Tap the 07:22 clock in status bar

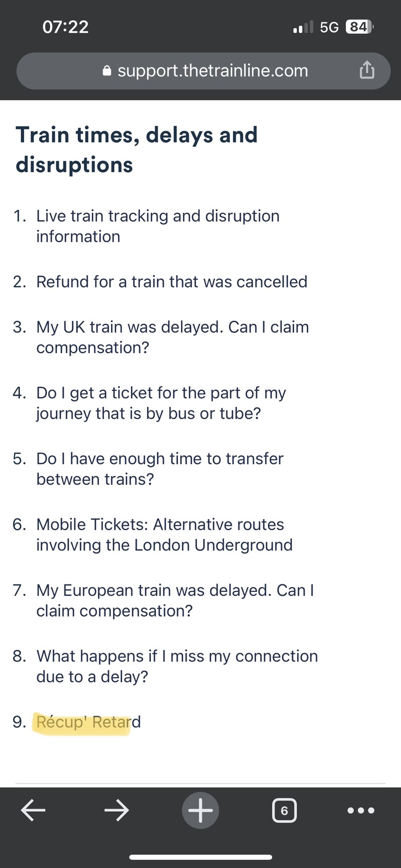[x=66, y=27]
